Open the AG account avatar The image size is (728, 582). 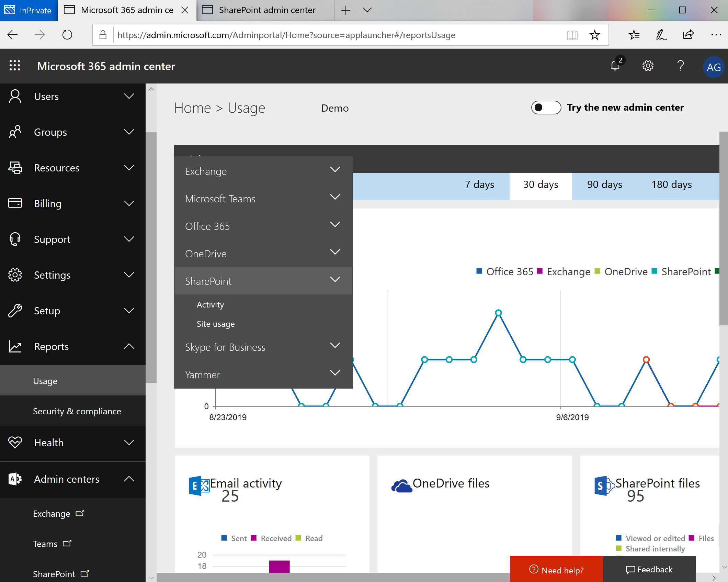(714, 67)
